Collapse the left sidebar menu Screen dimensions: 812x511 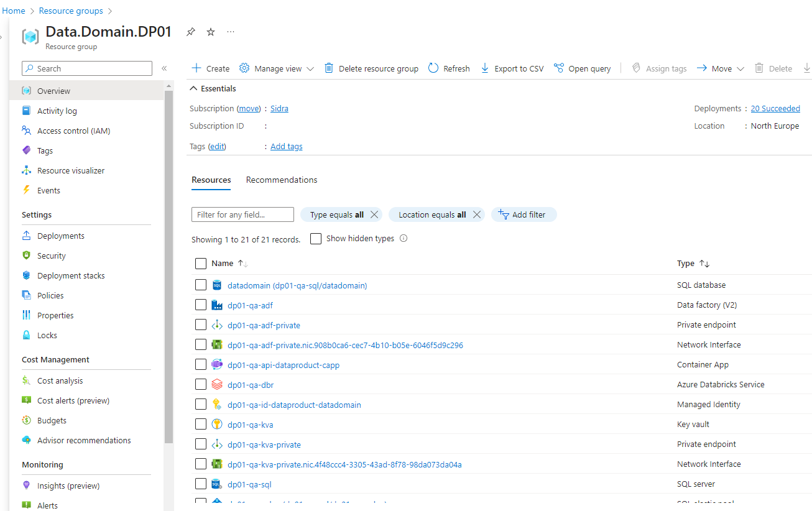pyautogui.click(x=164, y=68)
